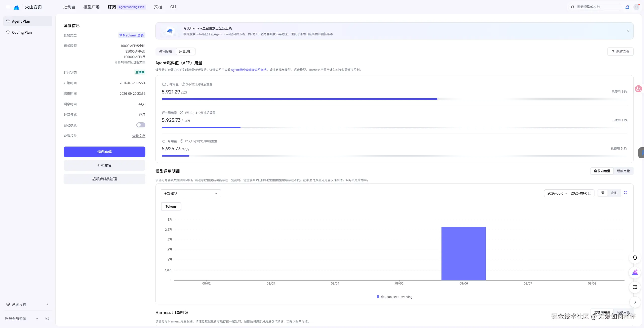
Task: Click the 已使用 59% label
Action: click(619, 92)
